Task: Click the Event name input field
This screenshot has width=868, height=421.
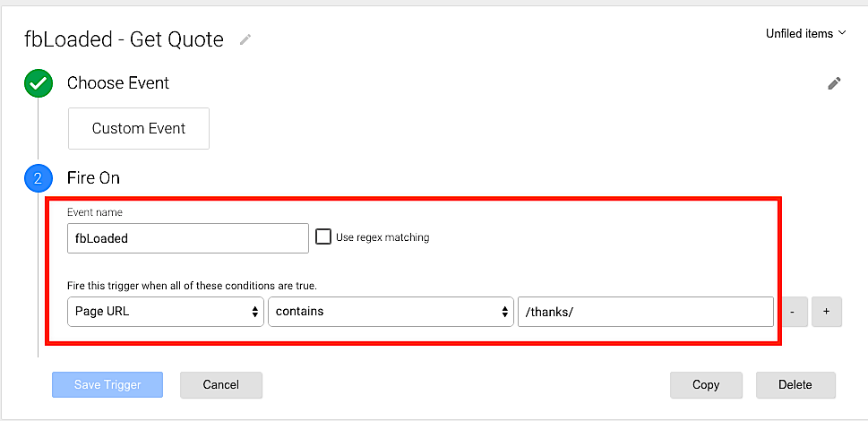Action: (x=188, y=239)
